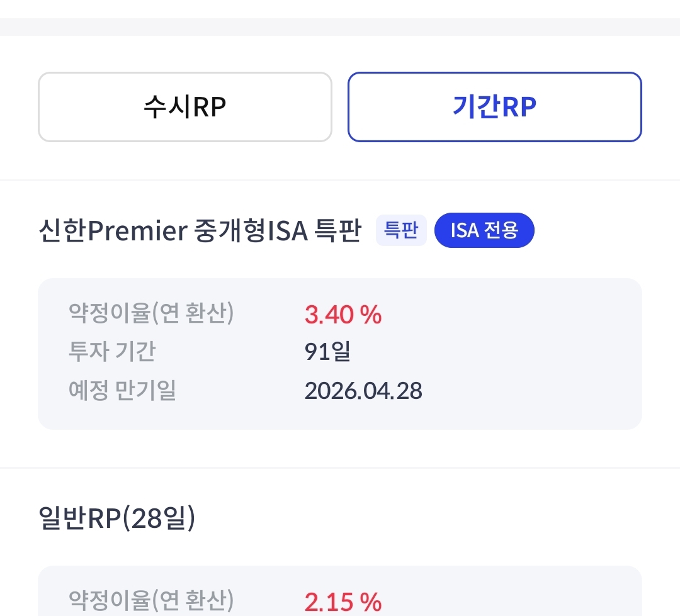The height and width of the screenshot is (616, 680).
Task: Tap the blue ISA 전용 badge
Action: (x=484, y=231)
